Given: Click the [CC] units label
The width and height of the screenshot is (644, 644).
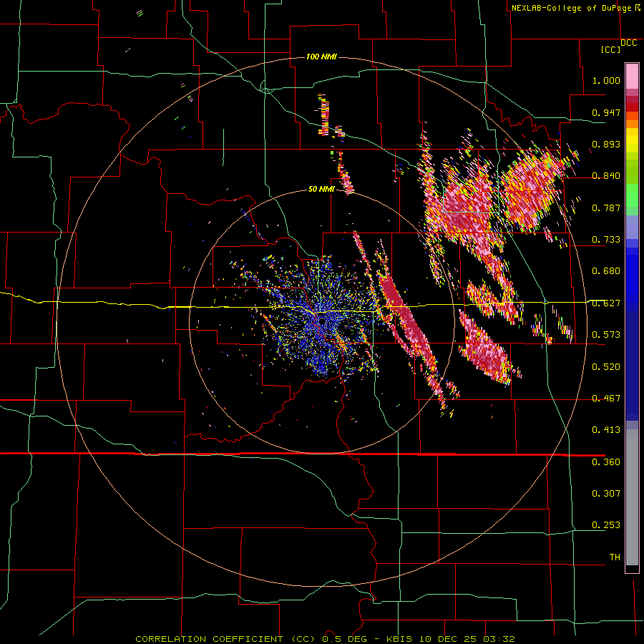Looking at the screenshot, I should tap(611, 49).
